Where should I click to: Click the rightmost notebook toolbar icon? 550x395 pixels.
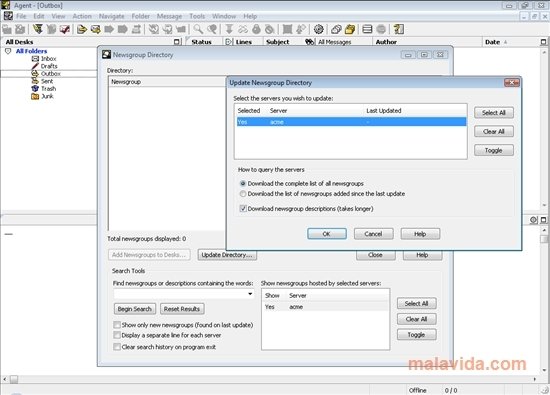[x=398, y=29]
